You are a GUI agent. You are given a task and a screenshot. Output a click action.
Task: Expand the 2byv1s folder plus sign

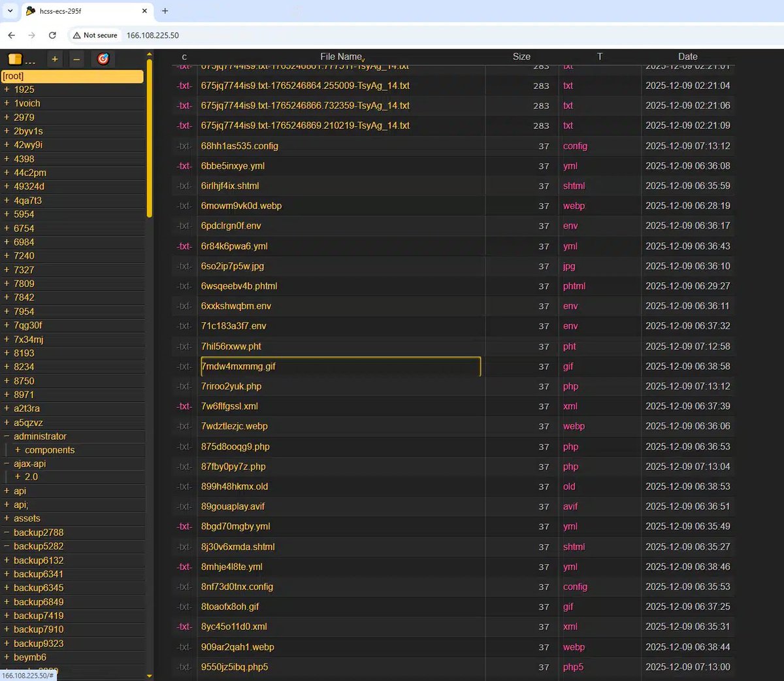coord(7,131)
